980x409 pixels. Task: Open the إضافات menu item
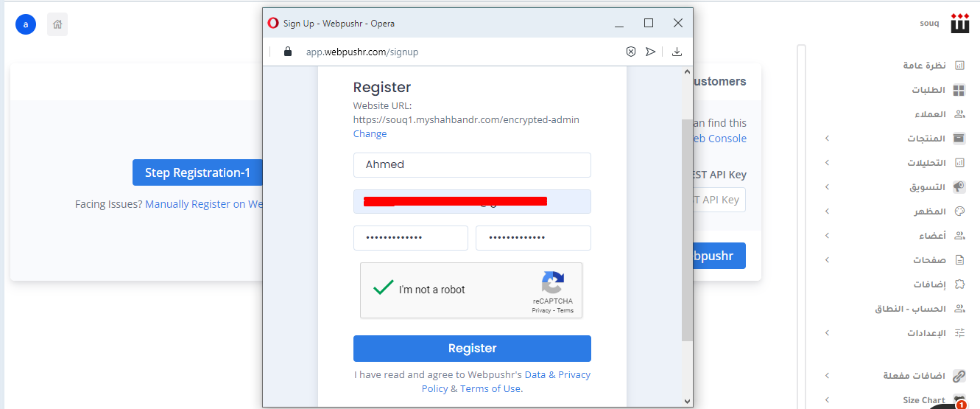click(929, 284)
